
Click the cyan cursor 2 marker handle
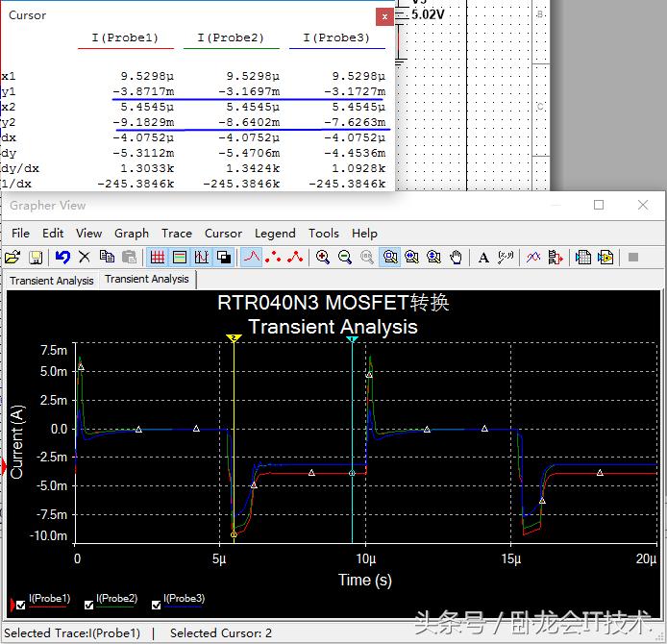tap(352, 339)
